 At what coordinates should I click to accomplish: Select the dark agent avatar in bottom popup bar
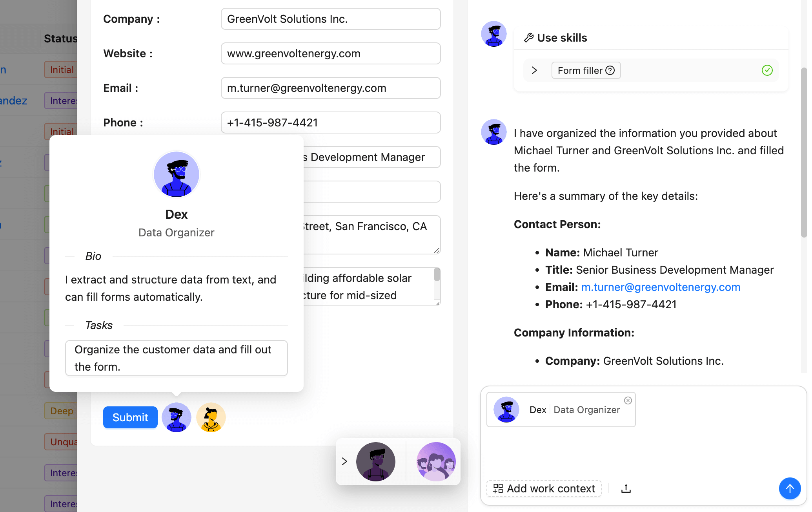[375, 462]
